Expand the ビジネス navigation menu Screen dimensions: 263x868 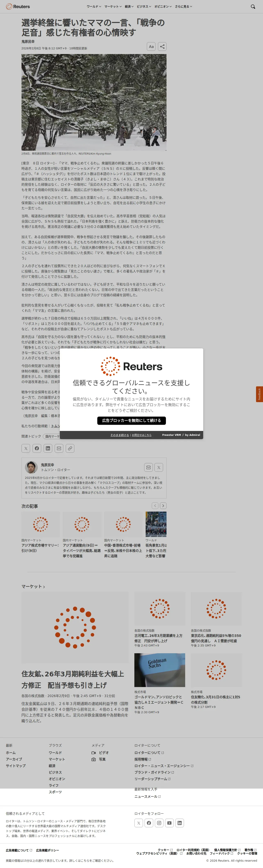[144, 6]
